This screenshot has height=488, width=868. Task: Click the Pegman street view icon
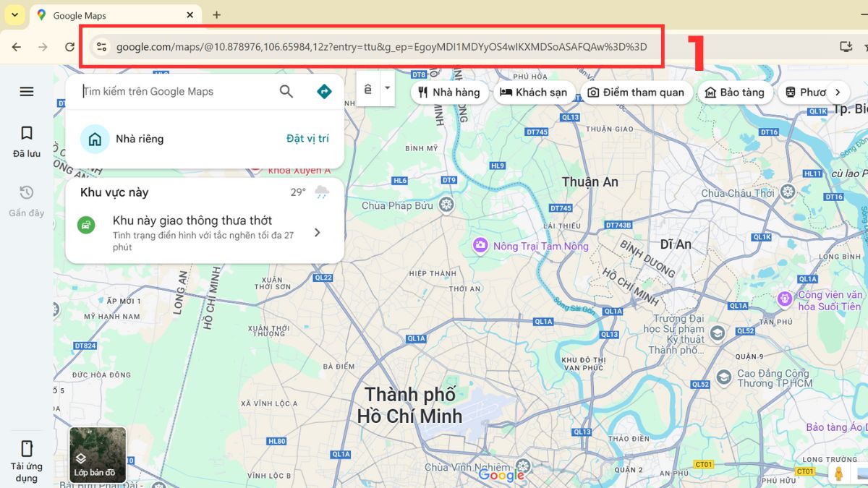[838, 474]
